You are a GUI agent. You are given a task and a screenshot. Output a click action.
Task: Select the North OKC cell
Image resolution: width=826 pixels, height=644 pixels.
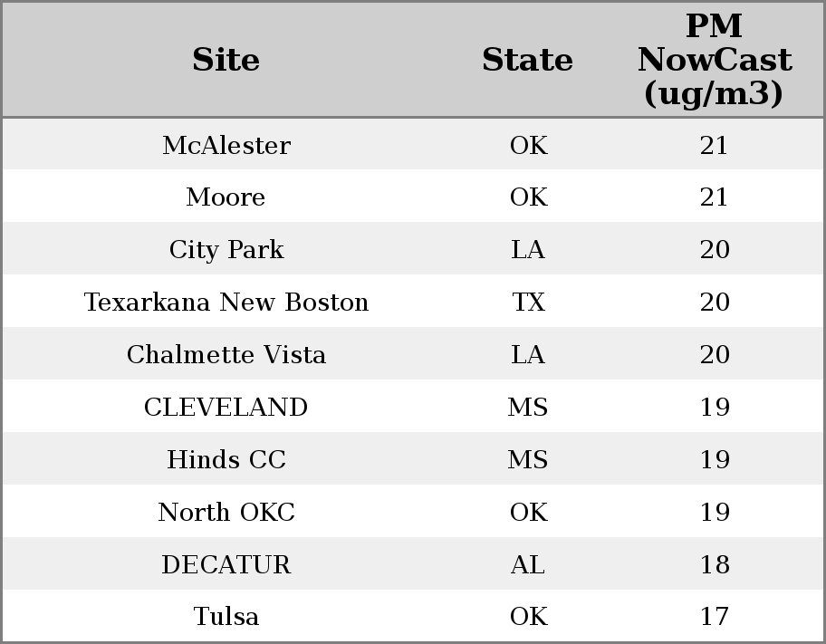tap(226, 512)
